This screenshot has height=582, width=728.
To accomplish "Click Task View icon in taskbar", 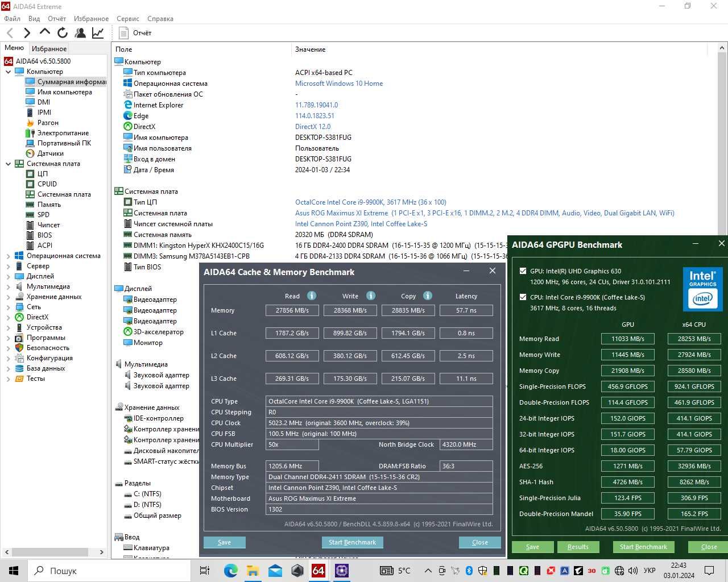I will coord(205,571).
